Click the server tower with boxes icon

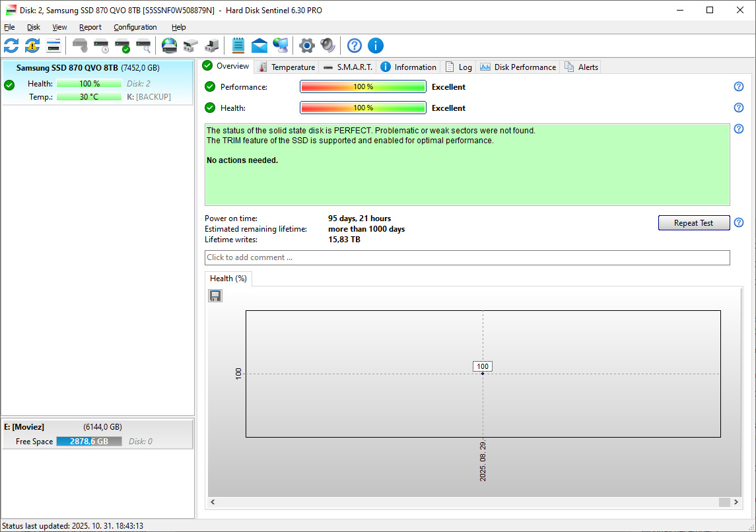[212, 46]
